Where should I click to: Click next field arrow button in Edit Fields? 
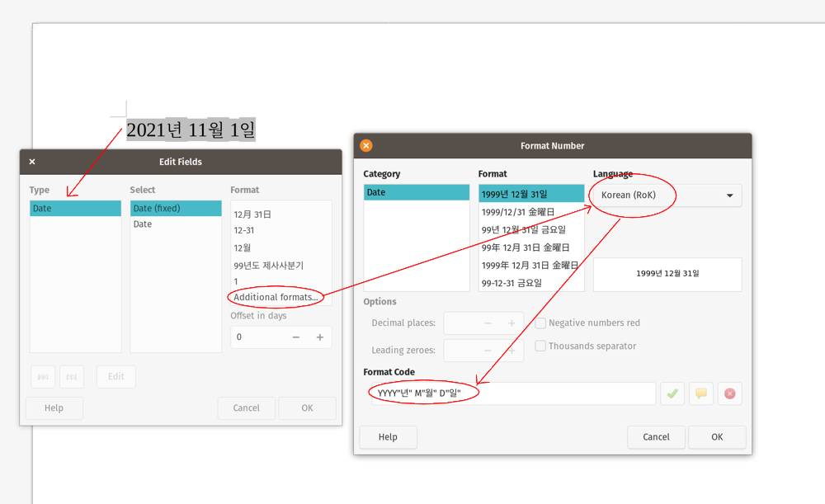(x=72, y=377)
